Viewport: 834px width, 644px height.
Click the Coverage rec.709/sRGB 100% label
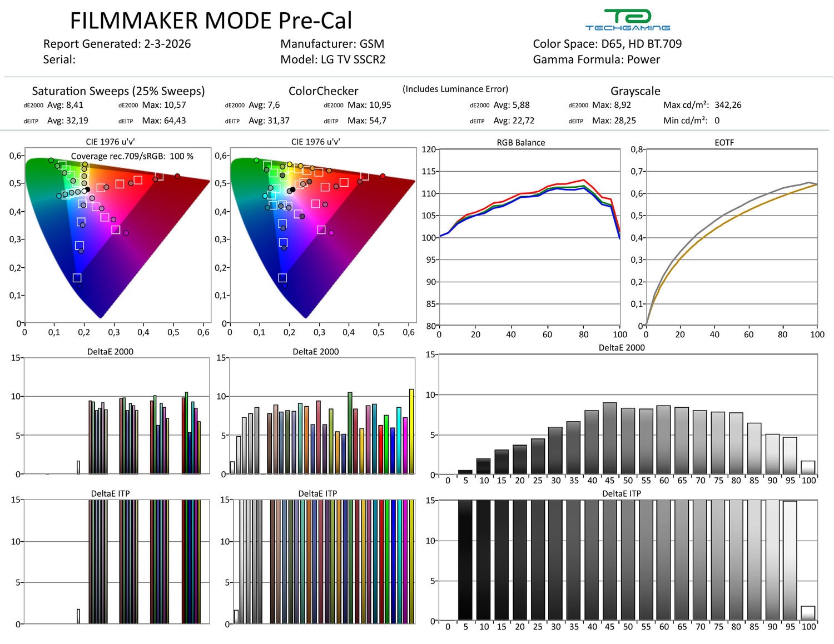point(132,156)
